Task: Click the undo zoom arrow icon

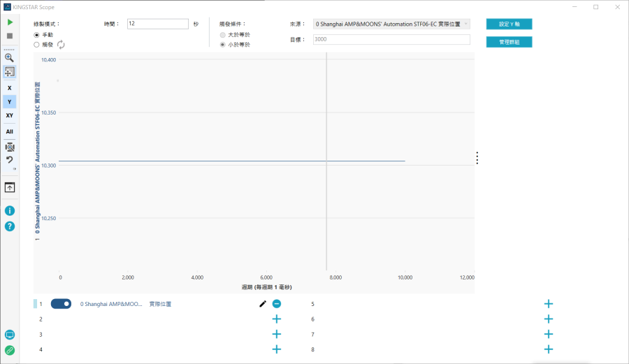Action: pos(10,160)
